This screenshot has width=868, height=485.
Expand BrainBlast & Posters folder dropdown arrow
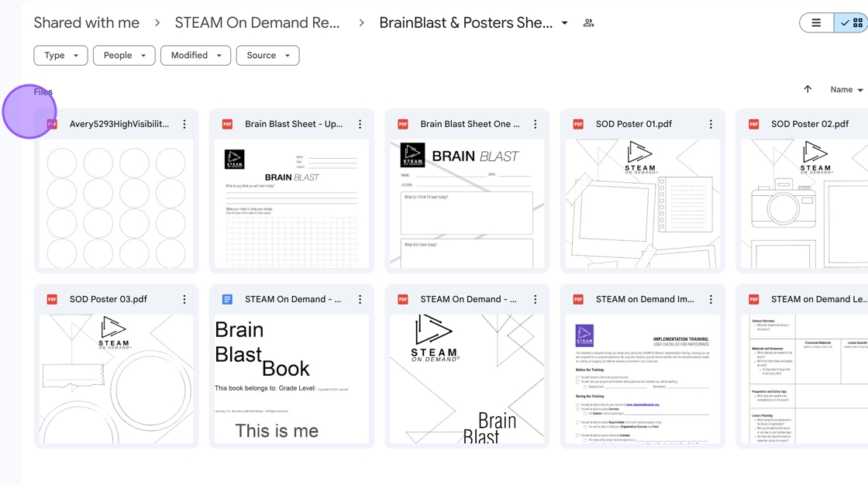565,23
